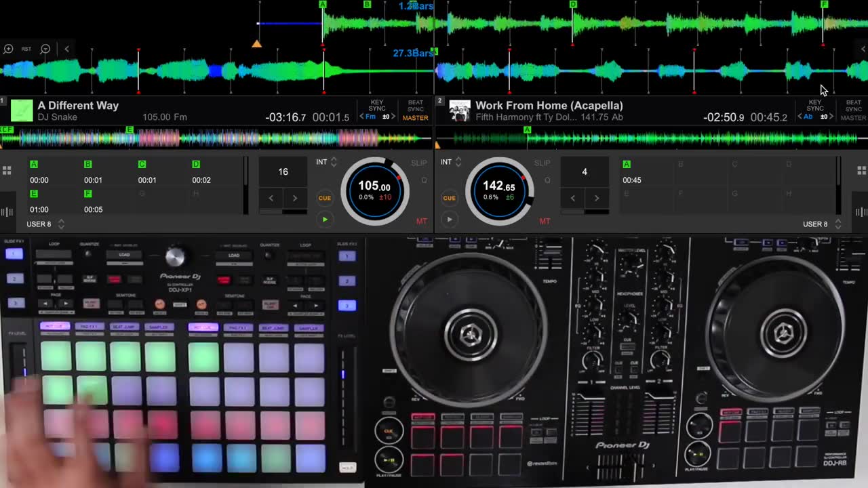Open deck 2 INT mode selector
This screenshot has height=488, width=868.
452,162
